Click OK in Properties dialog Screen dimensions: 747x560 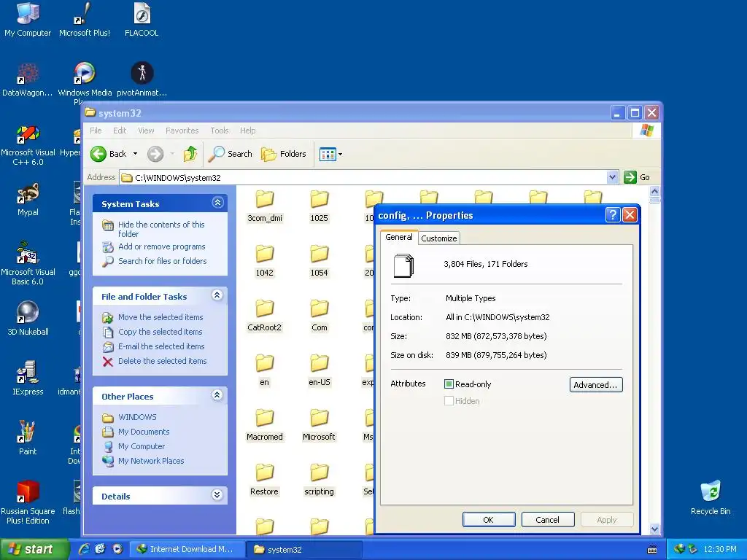pos(489,519)
